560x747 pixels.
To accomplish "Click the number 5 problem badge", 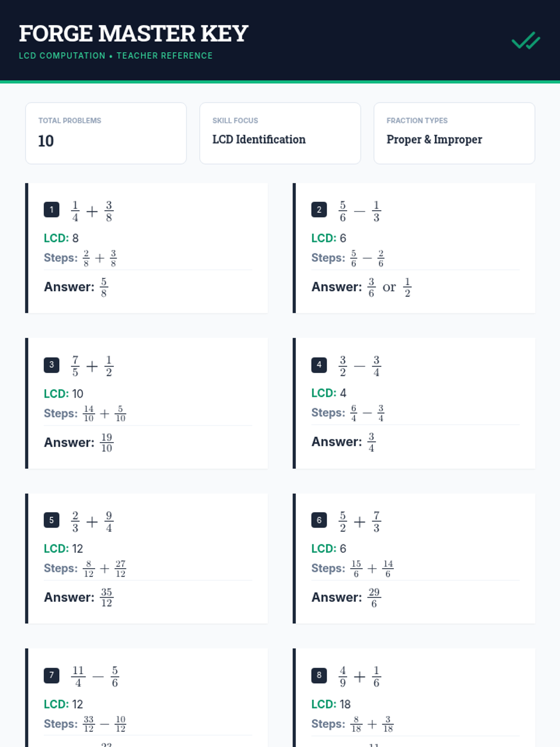I will [51, 520].
